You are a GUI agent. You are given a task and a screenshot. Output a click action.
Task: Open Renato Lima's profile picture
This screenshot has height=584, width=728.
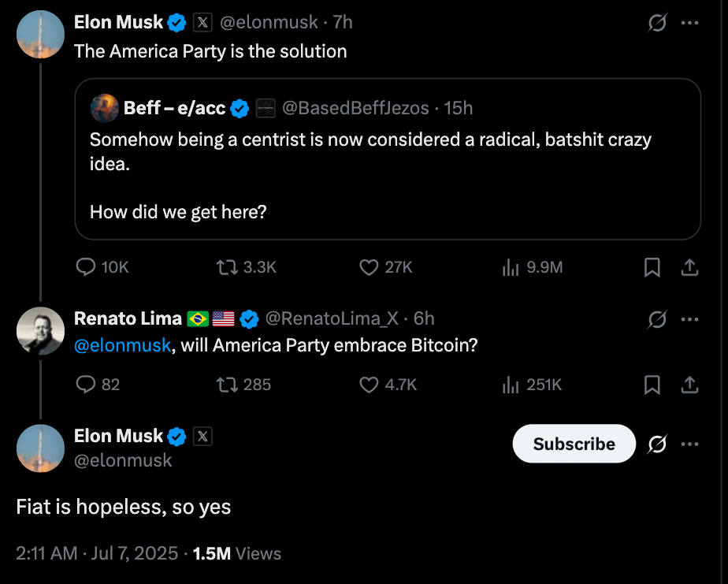40,331
